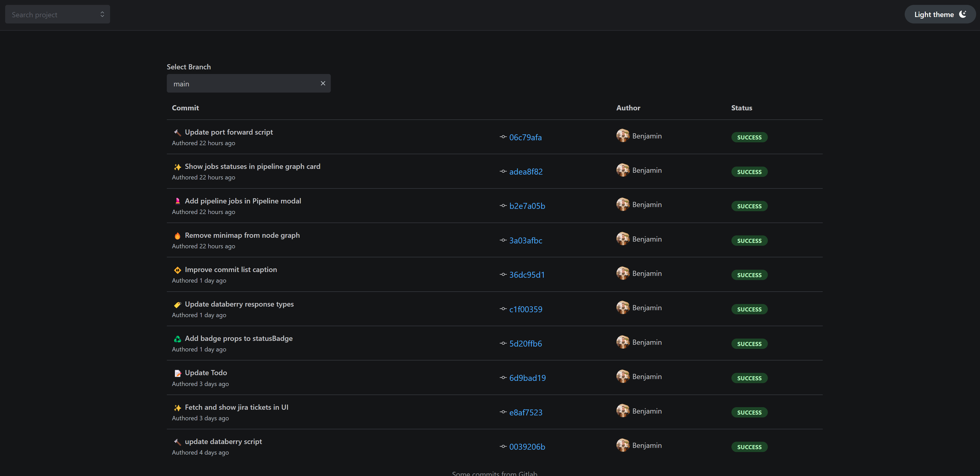Click the label icon on Update databerry response types
Screen dimensions: 980x476
pos(177,304)
